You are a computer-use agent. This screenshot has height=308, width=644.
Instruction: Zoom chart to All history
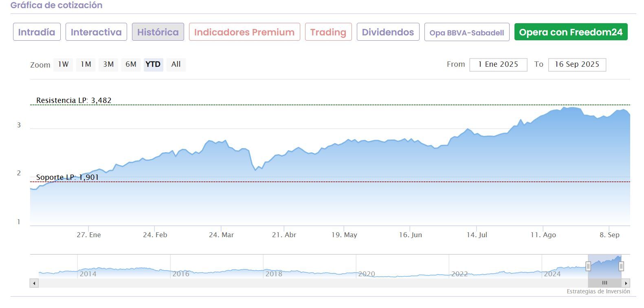176,64
